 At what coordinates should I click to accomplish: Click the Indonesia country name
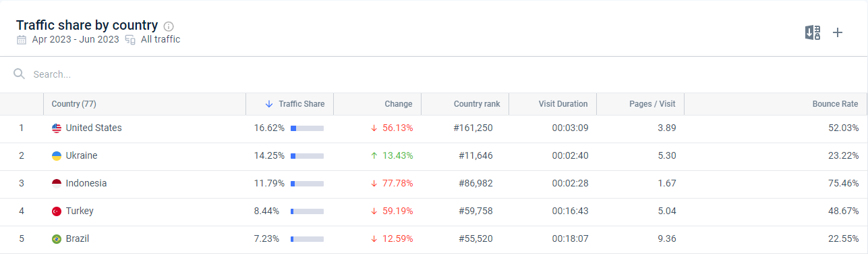[x=86, y=183]
